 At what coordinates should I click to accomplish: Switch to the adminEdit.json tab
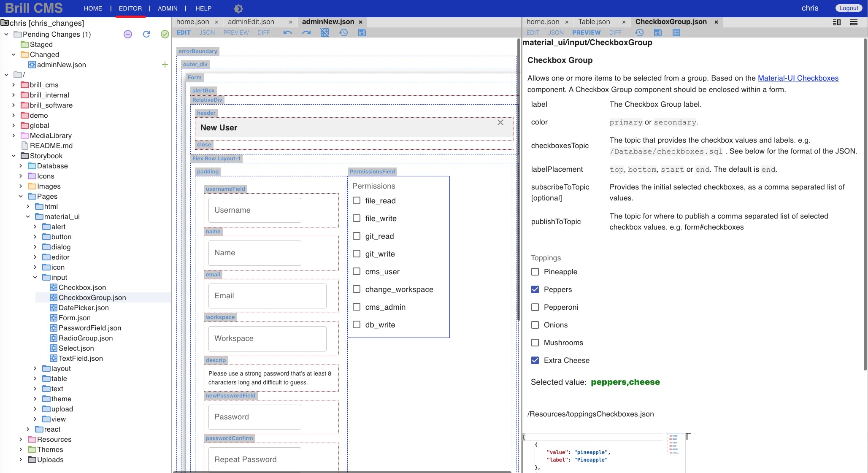[251, 22]
